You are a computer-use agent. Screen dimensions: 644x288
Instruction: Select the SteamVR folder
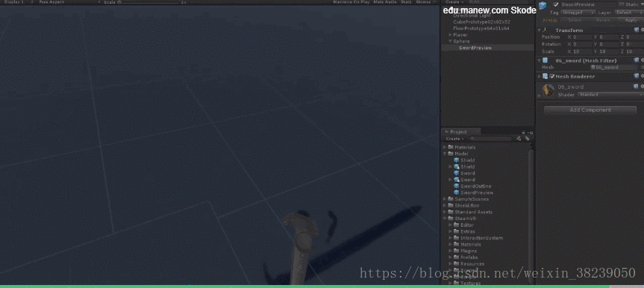461,219
